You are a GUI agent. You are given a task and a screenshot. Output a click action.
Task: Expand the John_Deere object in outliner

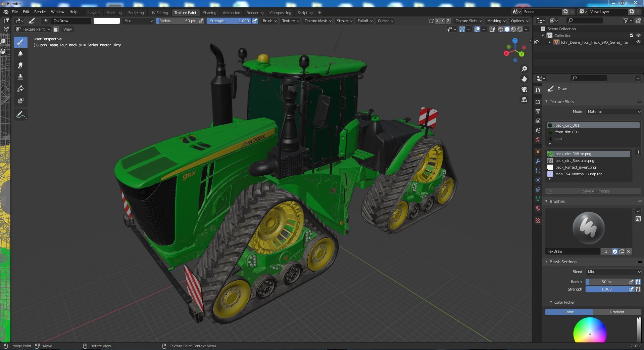(549, 42)
